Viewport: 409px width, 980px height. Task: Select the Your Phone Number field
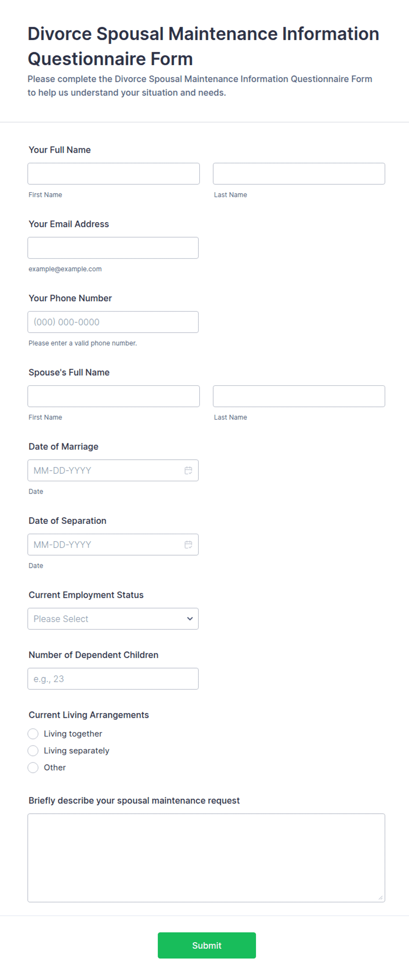pos(113,322)
